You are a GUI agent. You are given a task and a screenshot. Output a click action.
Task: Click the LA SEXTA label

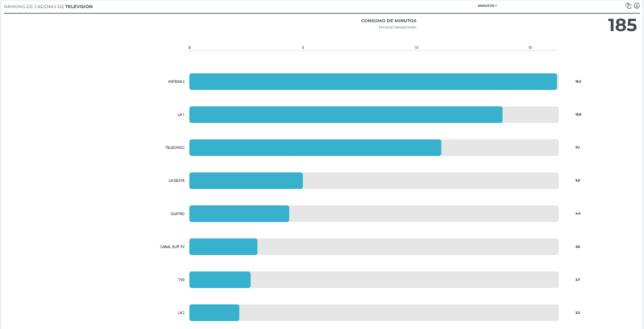(x=177, y=181)
